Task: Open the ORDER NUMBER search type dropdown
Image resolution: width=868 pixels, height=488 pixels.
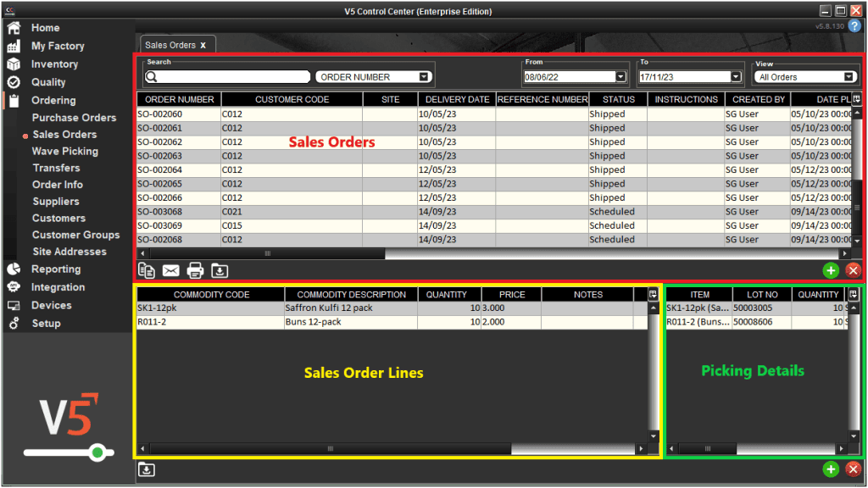Action: (423, 76)
